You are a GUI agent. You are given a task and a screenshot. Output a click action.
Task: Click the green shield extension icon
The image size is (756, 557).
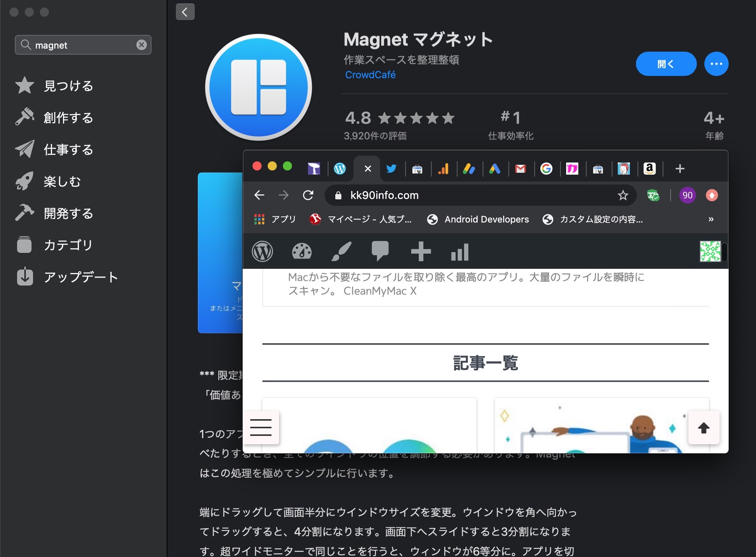(653, 195)
